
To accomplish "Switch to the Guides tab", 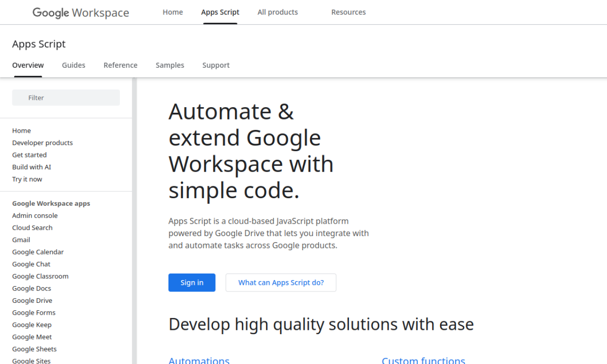I will tap(74, 65).
